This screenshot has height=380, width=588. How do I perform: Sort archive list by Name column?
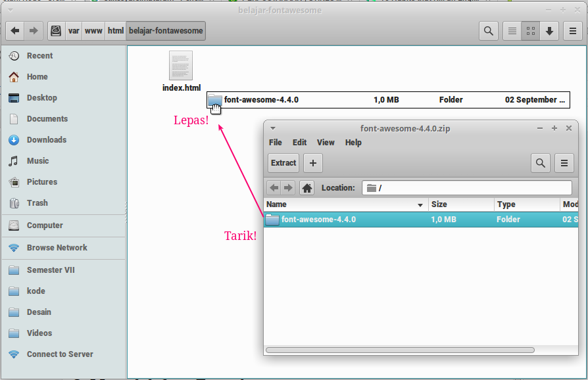pos(346,204)
